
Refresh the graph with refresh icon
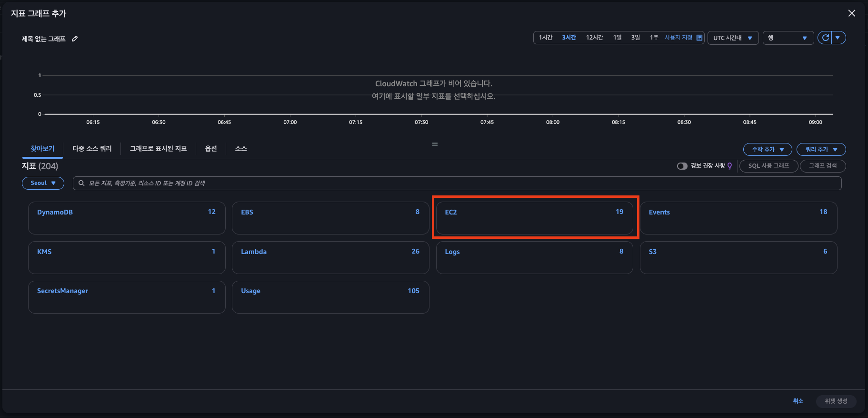point(825,38)
